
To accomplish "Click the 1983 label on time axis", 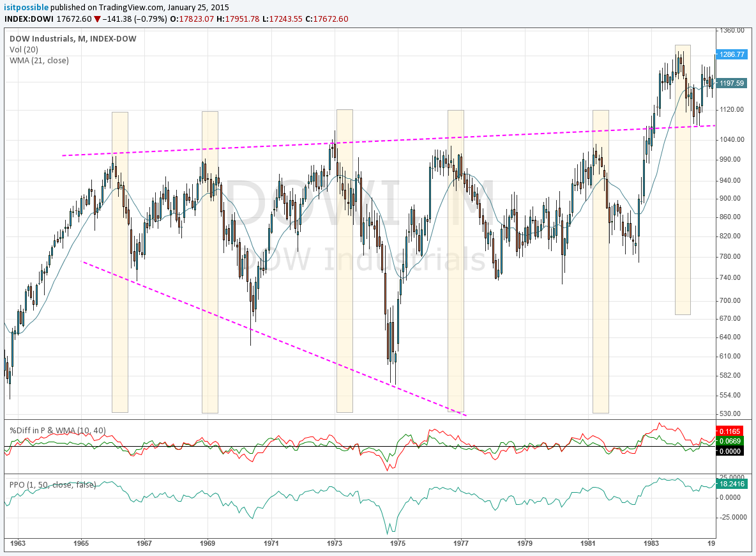I will coord(651,543).
